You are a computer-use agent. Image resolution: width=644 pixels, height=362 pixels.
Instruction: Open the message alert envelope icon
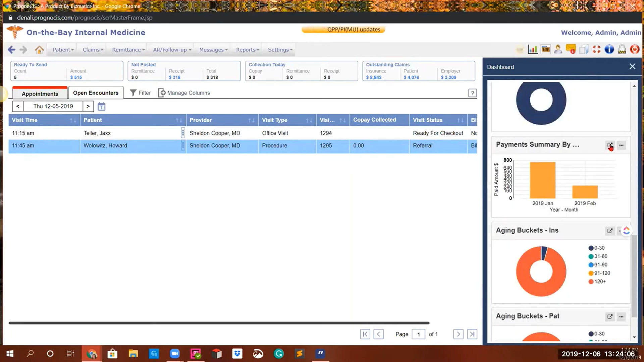point(571,50)
